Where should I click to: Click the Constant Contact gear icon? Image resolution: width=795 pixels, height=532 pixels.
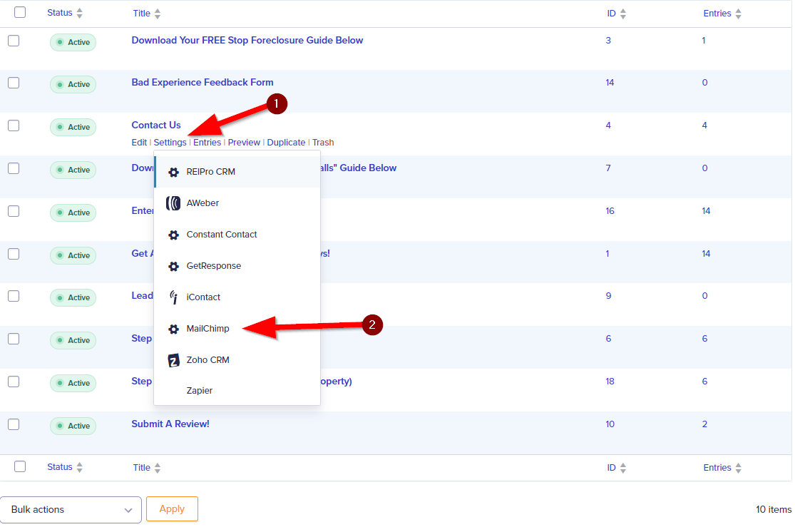173,235
